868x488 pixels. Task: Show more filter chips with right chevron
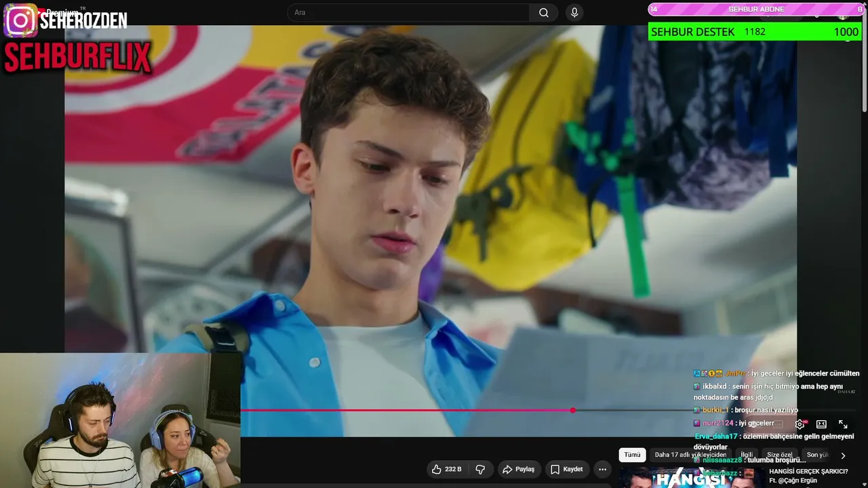[843, 455]
